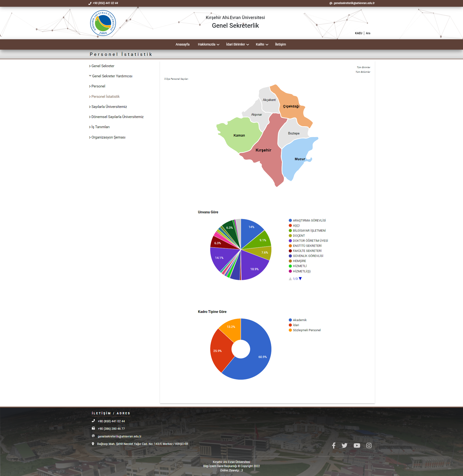Open Sayılarla Üniversitemiz sidebar entry
The width and height of the screenshot is (463, 476).
click(x=108, y=107)
